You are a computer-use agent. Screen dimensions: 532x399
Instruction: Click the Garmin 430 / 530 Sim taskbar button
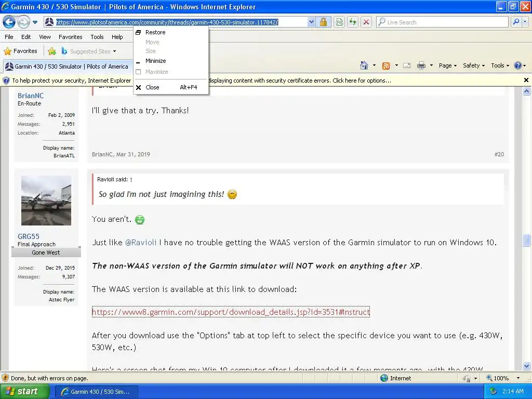[x=96, y=392]
